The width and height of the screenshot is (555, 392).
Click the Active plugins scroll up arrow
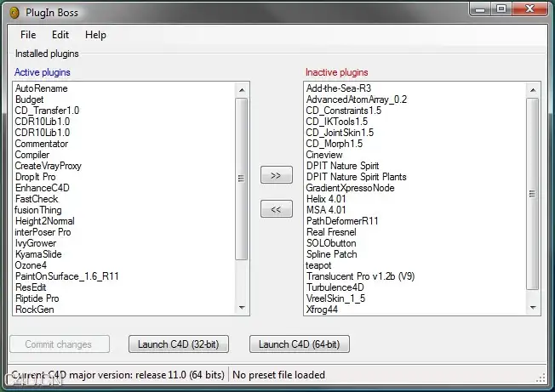pos(242,90)
